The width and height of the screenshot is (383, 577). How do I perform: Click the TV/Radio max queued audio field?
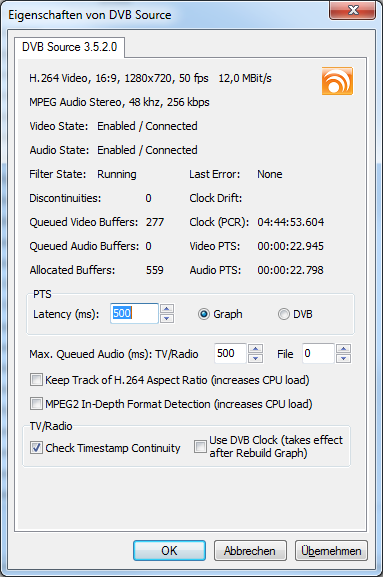point(230,353)
